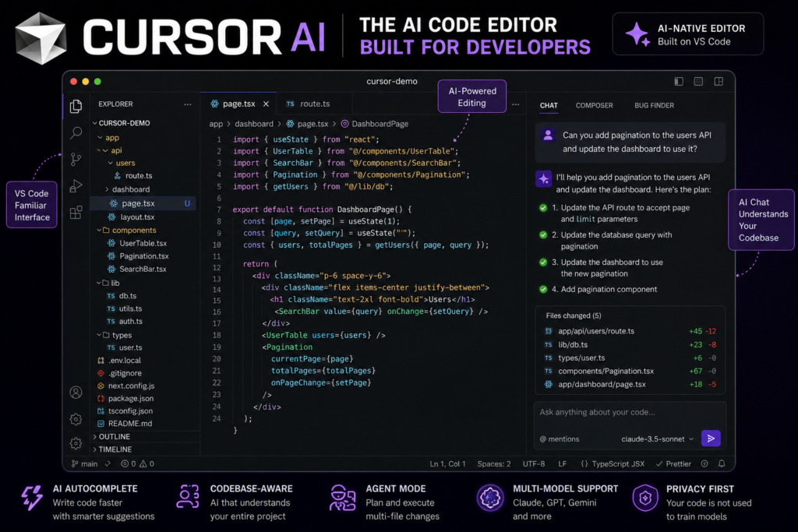Open Source Control branch icon
798x532 pixels.
(x=76, y=159)
